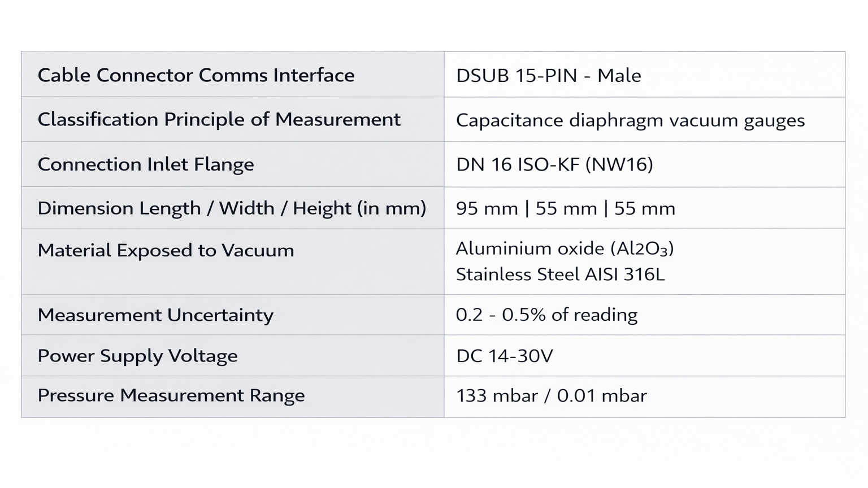
Task: Select the Pressure Measurement Range label
Action: tap(171, 395)
